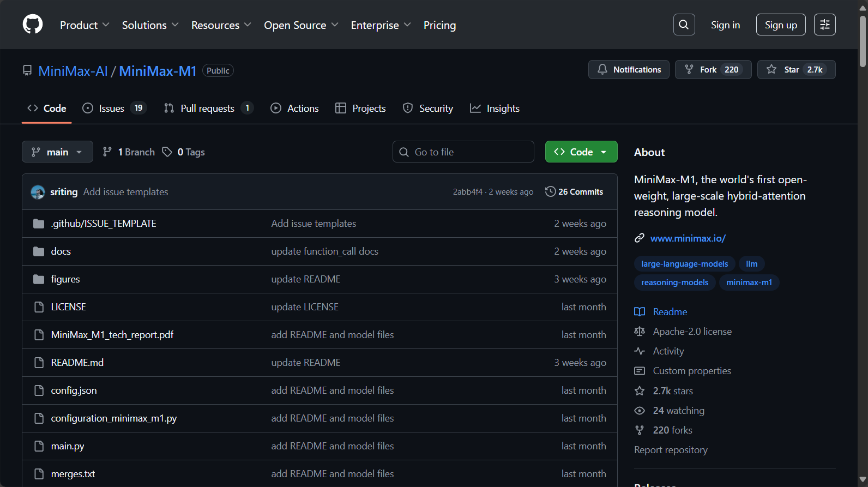
Task: Click the star icon beside 2.7k stars
Action: (x=640, y=391)
